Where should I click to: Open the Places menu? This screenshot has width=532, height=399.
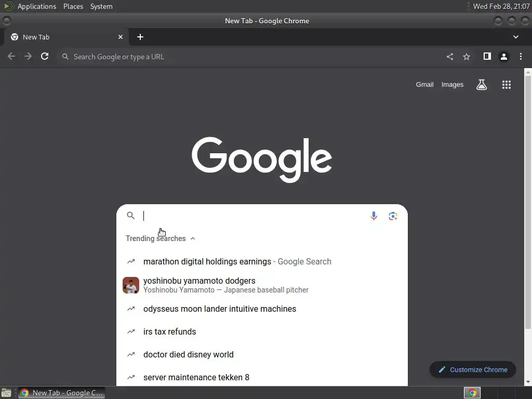(x=73, y=6)
